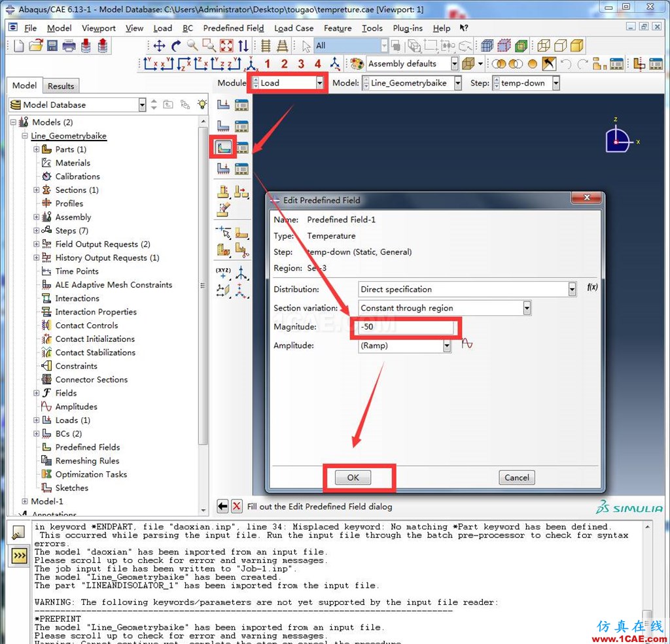Open the Load Case Manager icon
The image size is (670, 644).
[241, 169]
